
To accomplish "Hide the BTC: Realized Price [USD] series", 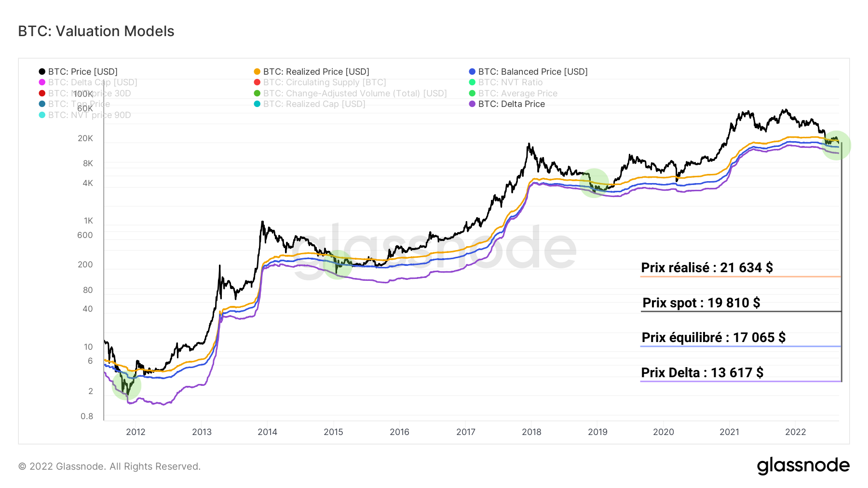I will click(316, 72).
